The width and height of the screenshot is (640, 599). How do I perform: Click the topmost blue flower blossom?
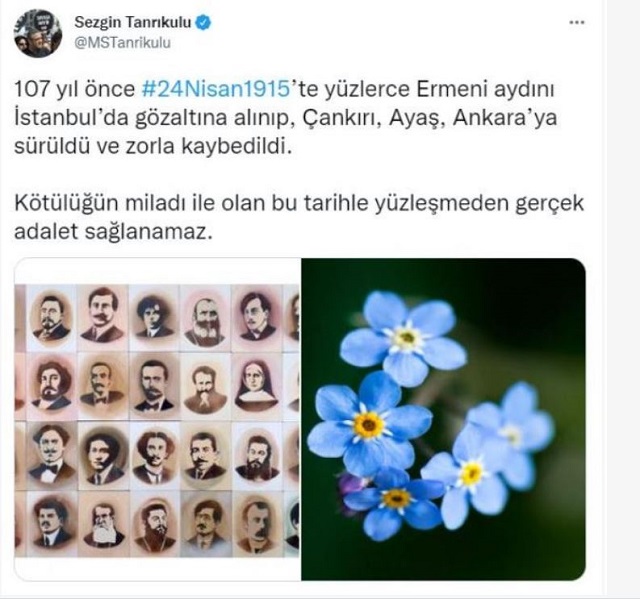coord(403,339)
